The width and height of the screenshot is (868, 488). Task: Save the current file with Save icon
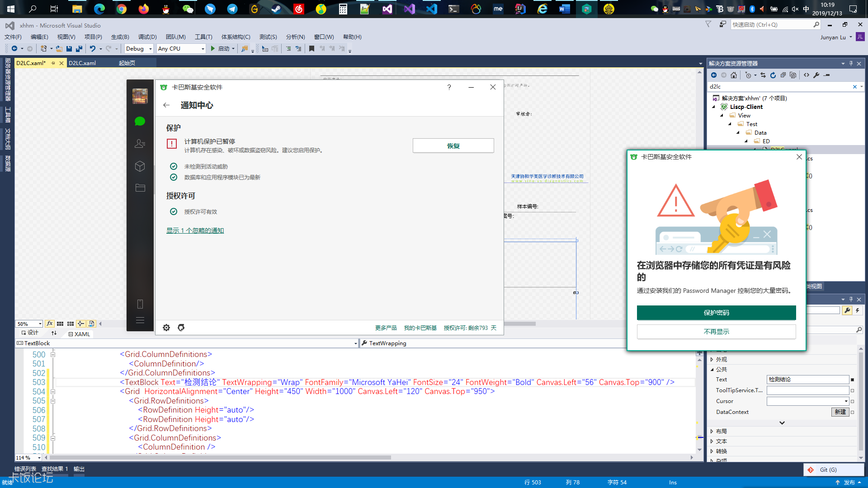[69, 49]
